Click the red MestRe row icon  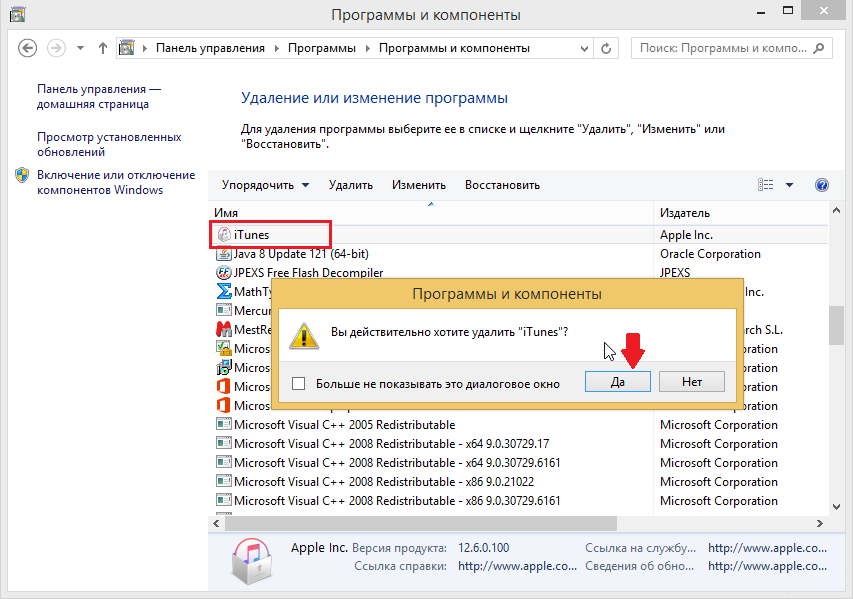pyautogui.click(x=224, y=329)
